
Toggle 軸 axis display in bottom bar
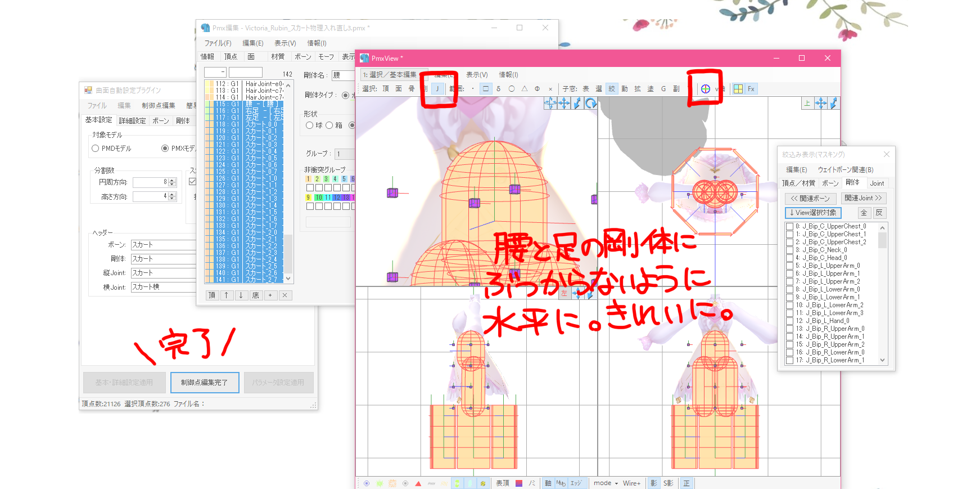[x=548, y=483]
